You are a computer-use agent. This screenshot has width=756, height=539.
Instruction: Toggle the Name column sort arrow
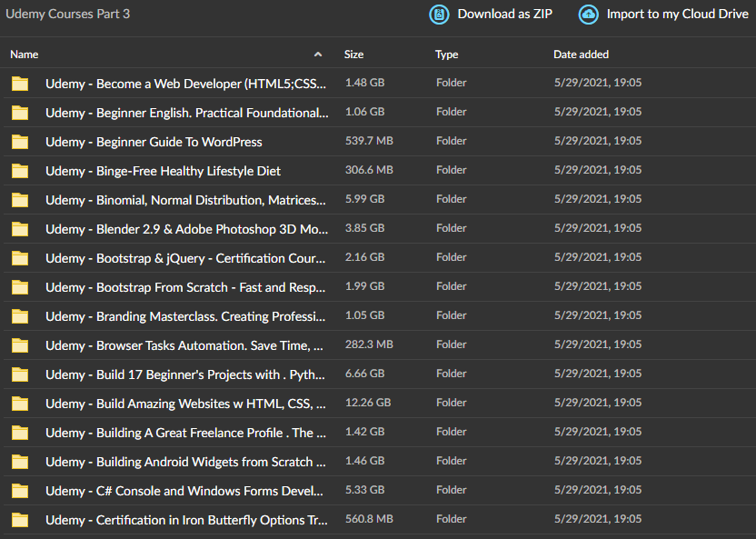318,55
